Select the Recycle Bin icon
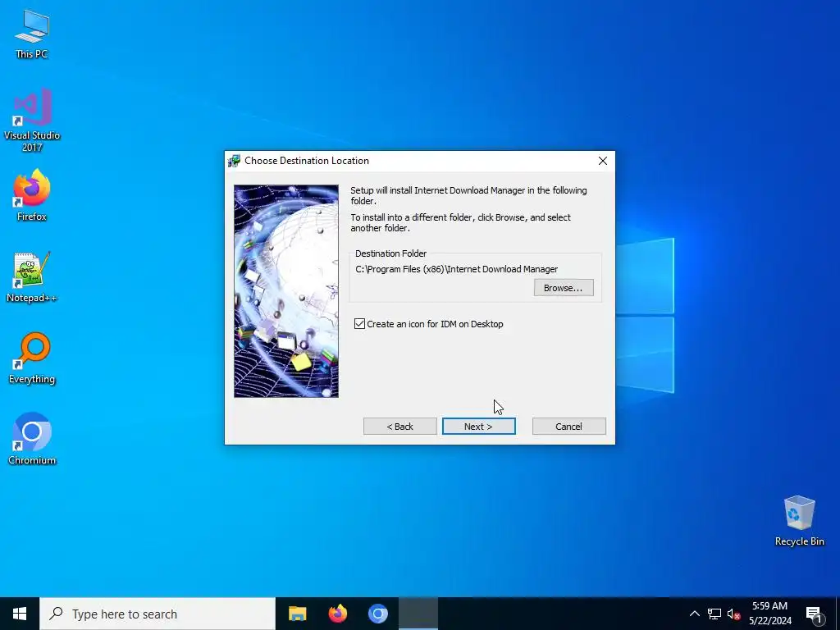The height and width of the screenshot is (630, 840). click(799, 521)
